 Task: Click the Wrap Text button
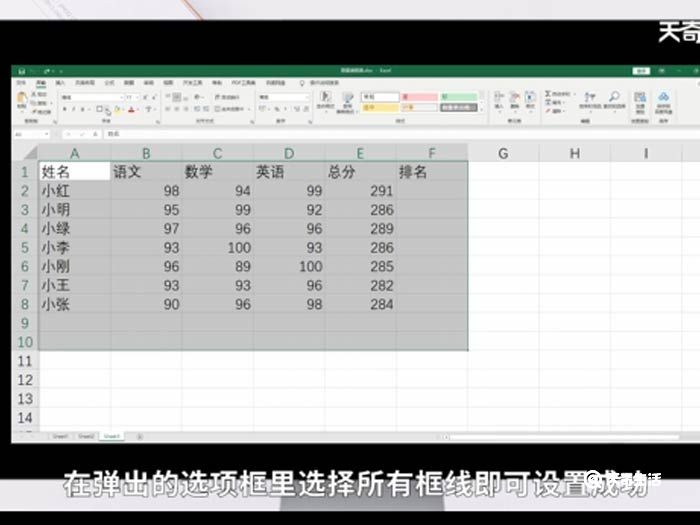pos(227,97)
